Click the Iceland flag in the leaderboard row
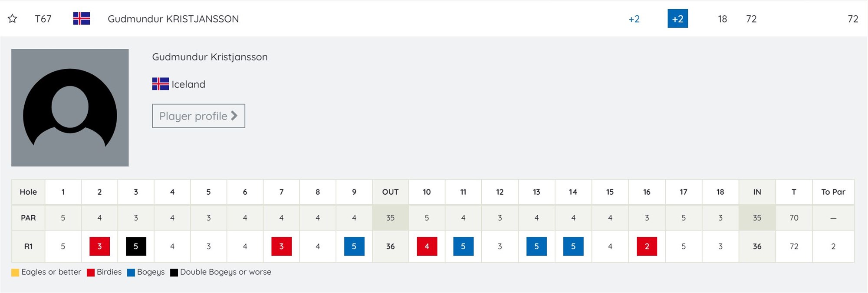868x293 pixels. (82, 19)
